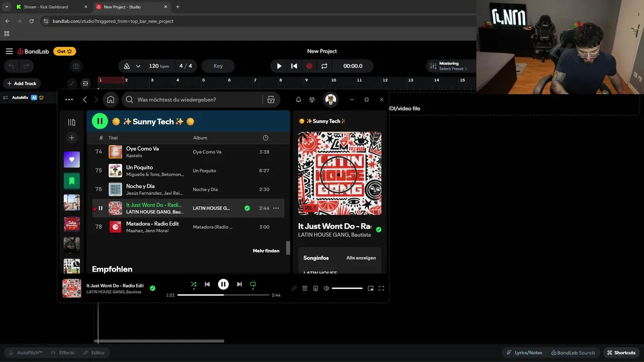Open green bookmark Your Episodes in sidebar
Image resolution: width=644 pixels, height=362 pixels.
(71, 181)
